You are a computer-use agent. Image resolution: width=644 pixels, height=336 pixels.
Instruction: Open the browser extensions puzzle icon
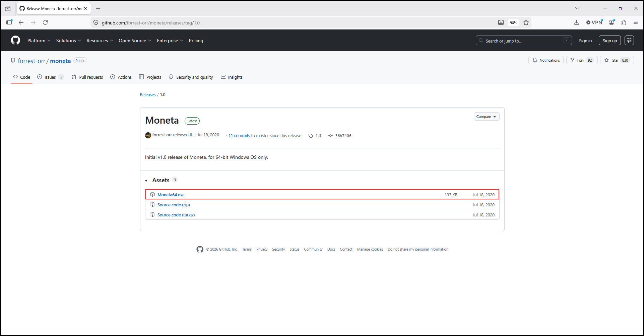point(624,22)
